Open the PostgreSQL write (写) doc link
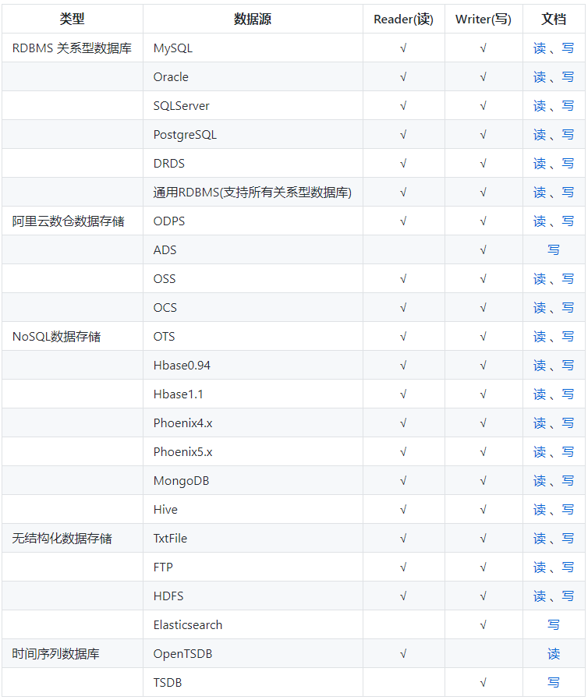 pos(568,134)
